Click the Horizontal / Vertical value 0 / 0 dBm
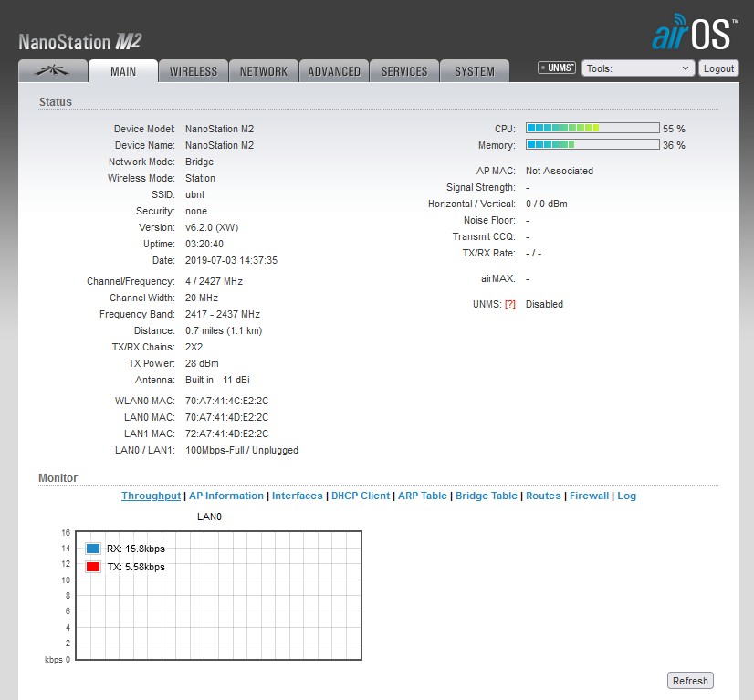Viewport: 754px width, 700px height. tap(546, 204)
